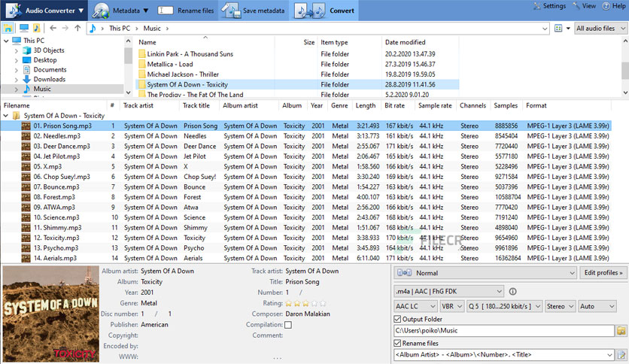Image resolution: width=629 pixels, height=364 pixels.
Task: Select Documents in the folder tree
Action: pyautogui.click(x=50, y=69)
